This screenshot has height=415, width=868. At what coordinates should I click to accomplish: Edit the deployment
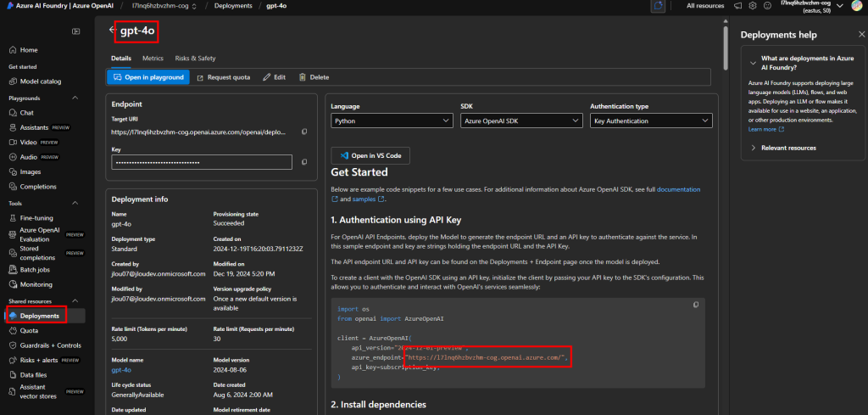(274, 77)
